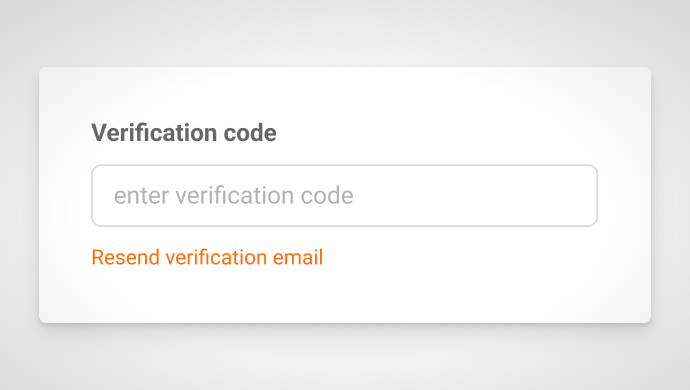Click inside the rounded code input box
Image resolution: width=690 pixels, height=390 pixels.
pos(345,195)
